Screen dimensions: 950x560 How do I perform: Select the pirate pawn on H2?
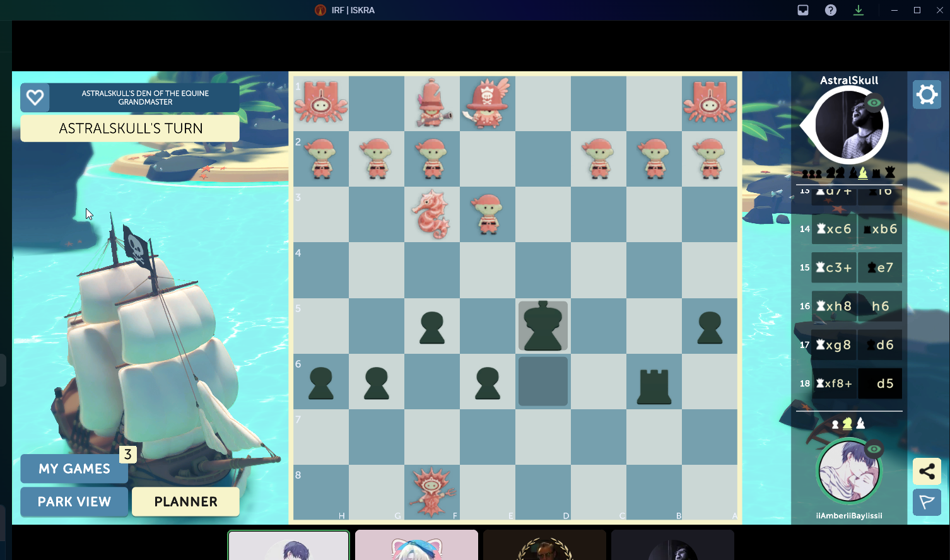point(321,159)
